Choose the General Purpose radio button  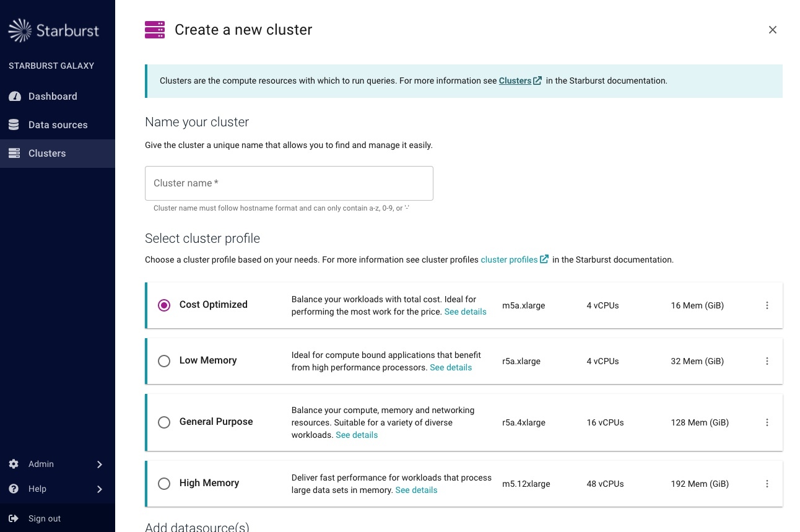click(164, 422)
